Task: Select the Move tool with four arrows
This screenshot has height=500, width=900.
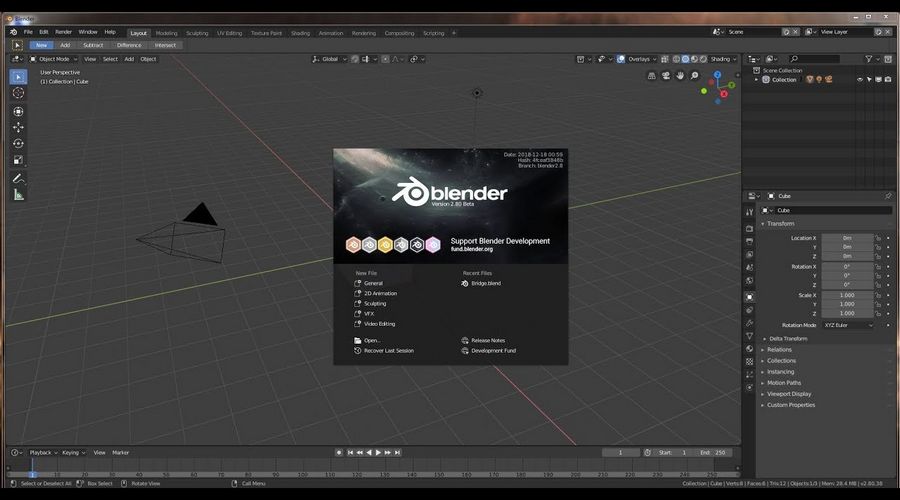Action: coord(18,127)
